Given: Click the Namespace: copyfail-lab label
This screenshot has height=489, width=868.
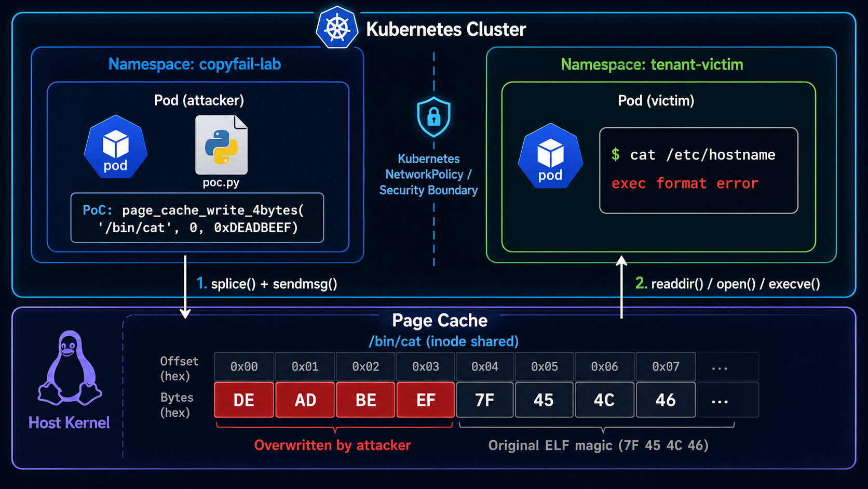Looking at the screenshot, I should pyautogui.click(x=195, y=64).
